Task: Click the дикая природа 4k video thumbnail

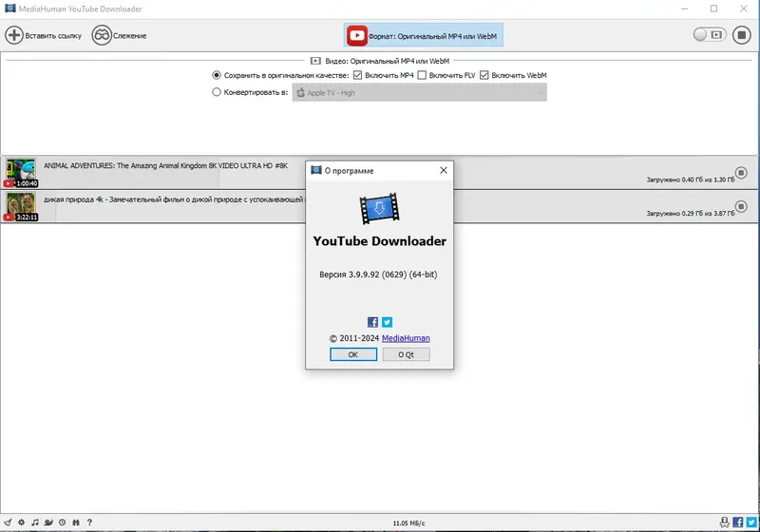Action: coord(21,206)
